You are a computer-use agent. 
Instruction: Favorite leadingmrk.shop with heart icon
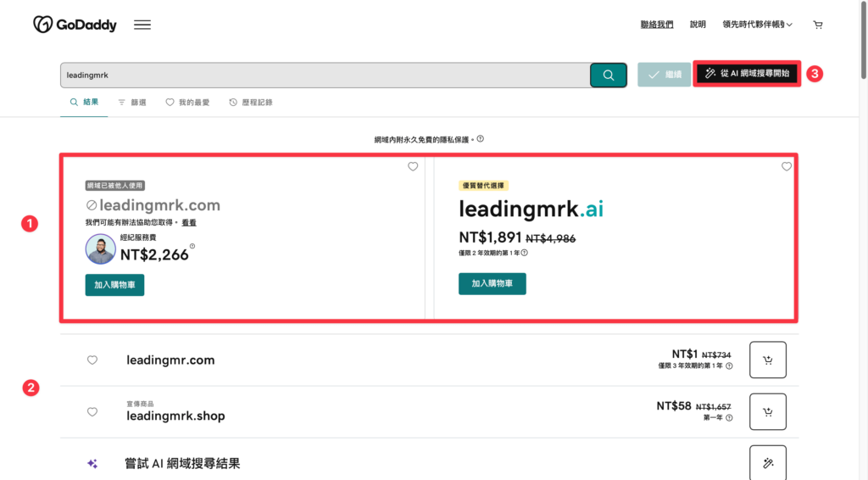tap(92, 412)
